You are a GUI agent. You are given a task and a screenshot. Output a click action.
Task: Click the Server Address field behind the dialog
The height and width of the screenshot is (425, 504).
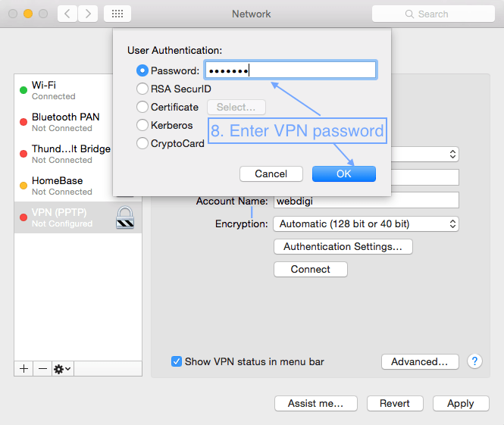pos(425,177)
